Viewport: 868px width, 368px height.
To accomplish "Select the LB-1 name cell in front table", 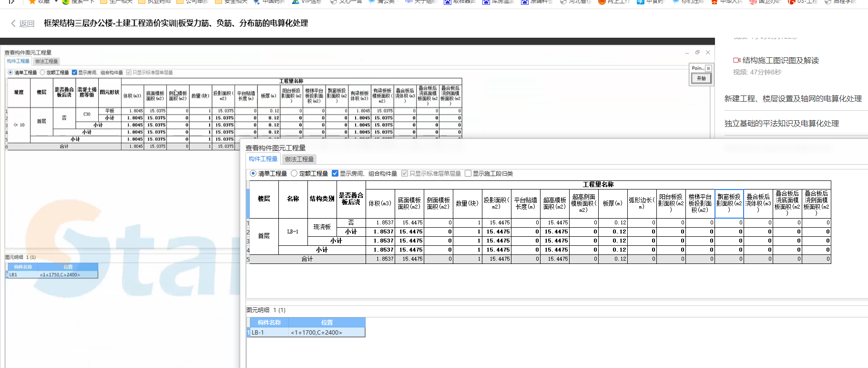I will (293, 231).
